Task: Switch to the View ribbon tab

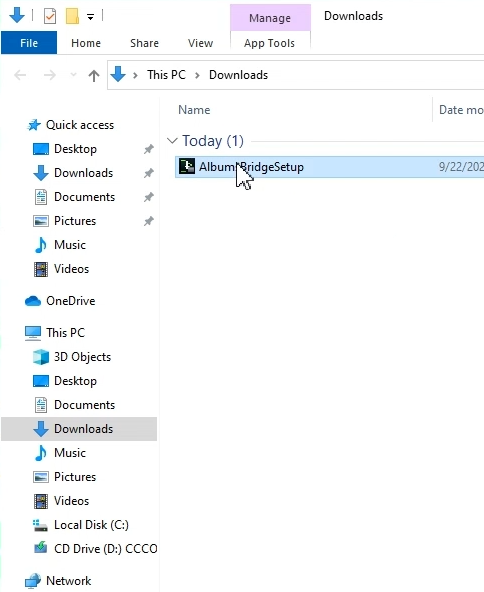Action: (x=200, y=43)
